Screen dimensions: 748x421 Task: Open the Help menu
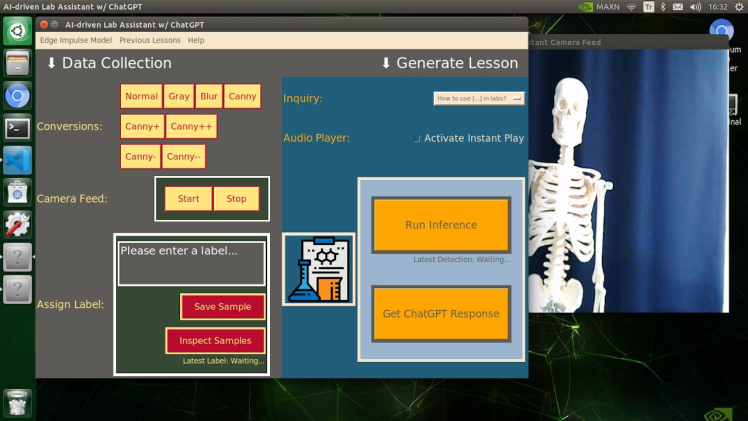pyautogui.click(x=196, y=40)
